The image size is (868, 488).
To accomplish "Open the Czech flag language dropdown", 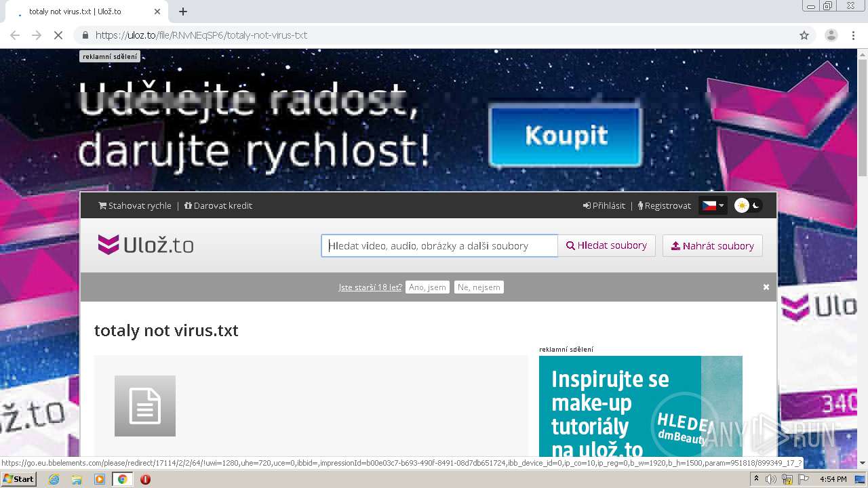I will 713,205.
